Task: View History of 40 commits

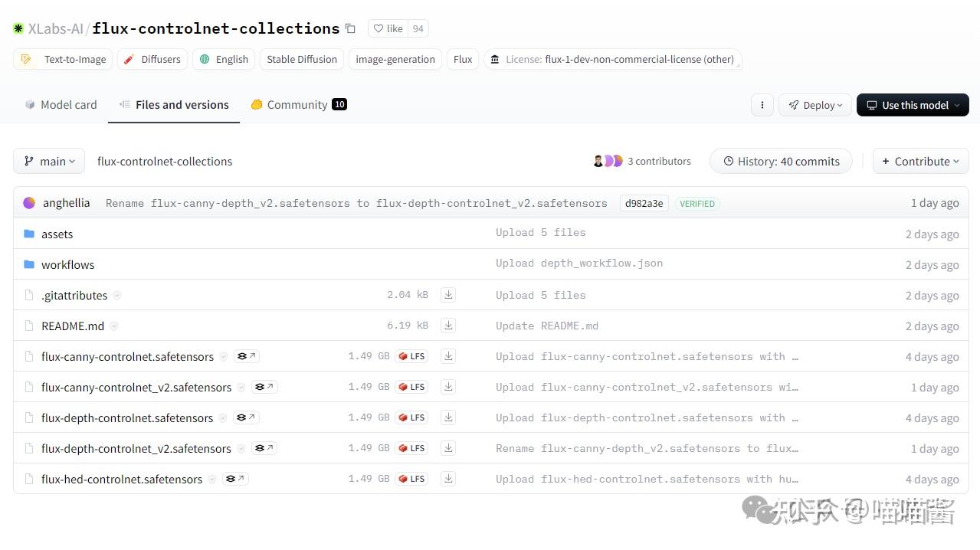Action: (x=780, y=162)
